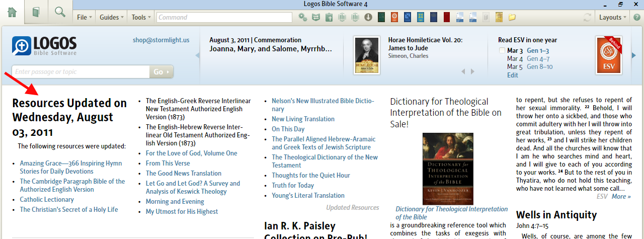Open the Truth for Today link

pyautogui.click(x=293, y=185)
